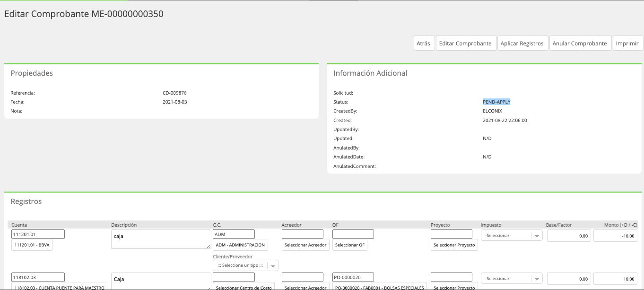644x290 pixels.
Task: Print the voucher using Imprimir
Action: click(x=628, y=43)
